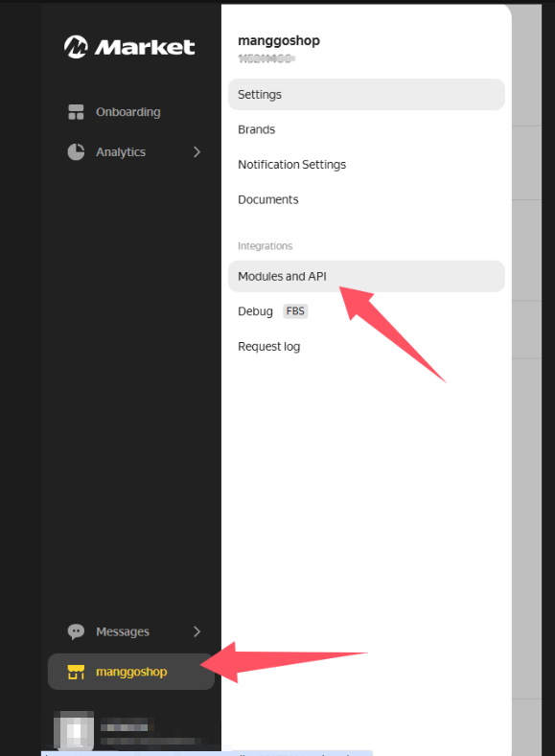The width and height of the screenshot is (555, 756).
Task: Open the Settings menu item
Action: pyautogui.click(x=366, y=95)
